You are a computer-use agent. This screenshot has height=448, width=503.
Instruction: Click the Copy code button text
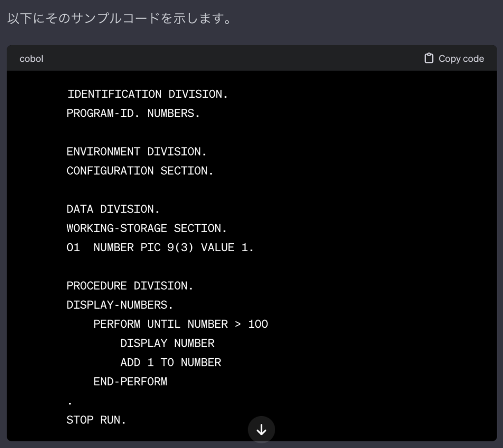coord(461,58)
